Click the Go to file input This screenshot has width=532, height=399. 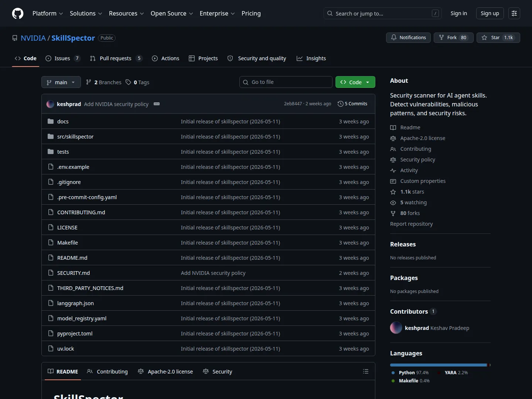[x=286, y=82]
